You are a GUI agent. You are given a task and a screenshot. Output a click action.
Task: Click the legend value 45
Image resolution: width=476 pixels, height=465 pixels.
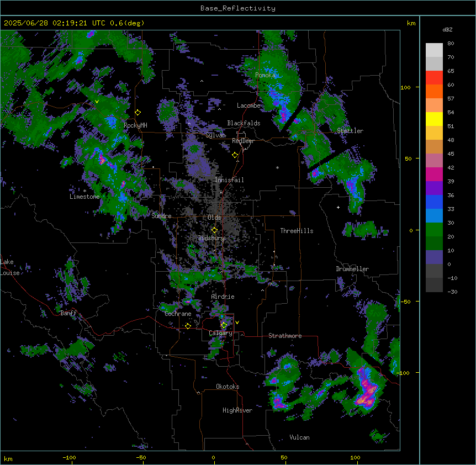pyautogui.click(x=451, y=154)
